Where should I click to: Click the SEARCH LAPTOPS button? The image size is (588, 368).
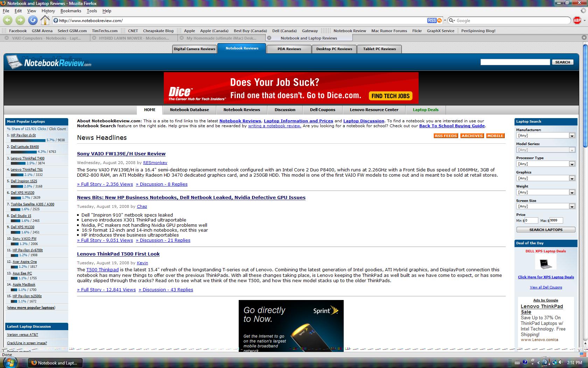pos(546,230)
